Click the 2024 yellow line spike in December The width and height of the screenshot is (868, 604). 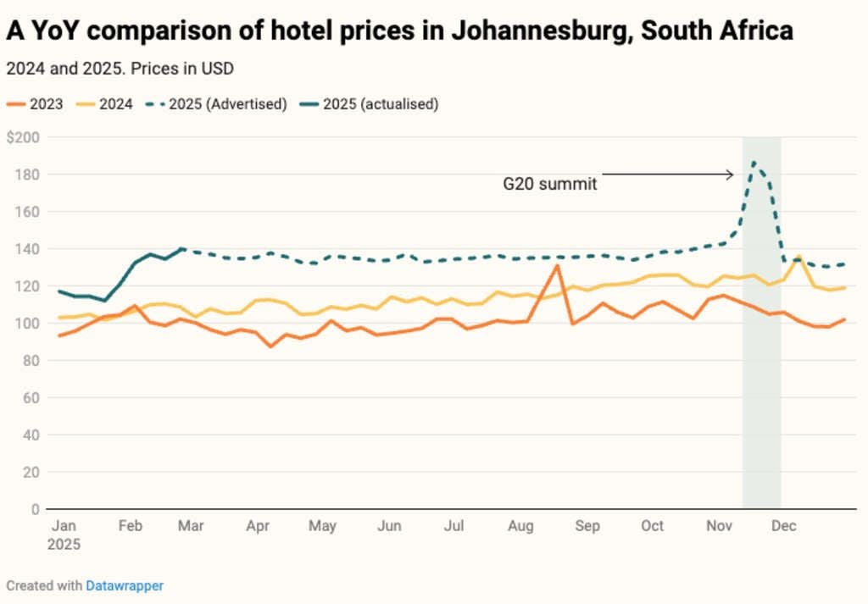(x=798, y=256)
